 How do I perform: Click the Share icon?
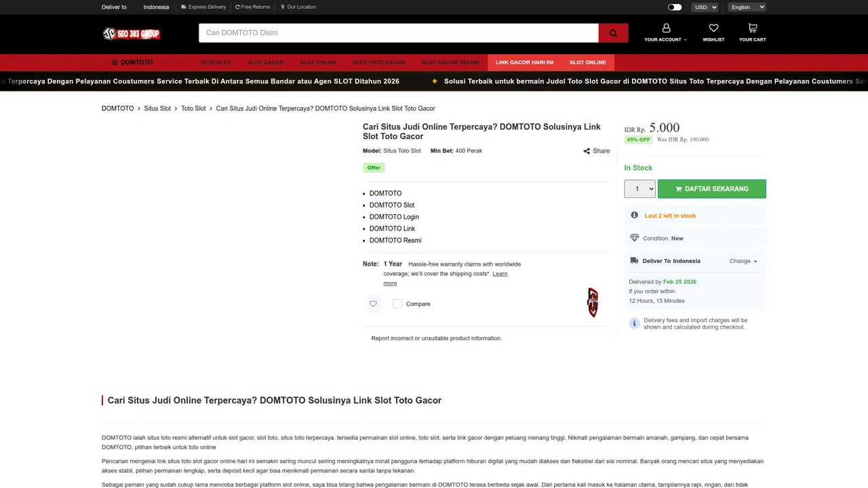(x=587, y=151)
